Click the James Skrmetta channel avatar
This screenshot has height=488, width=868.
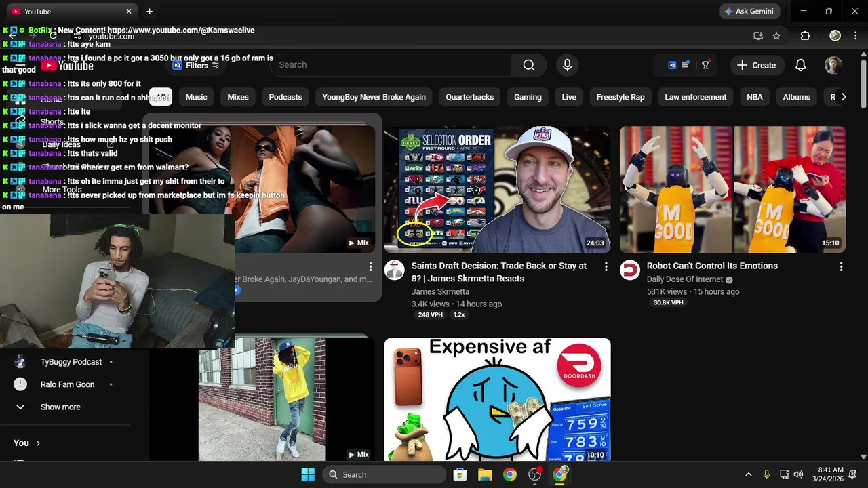click(395, 270)
